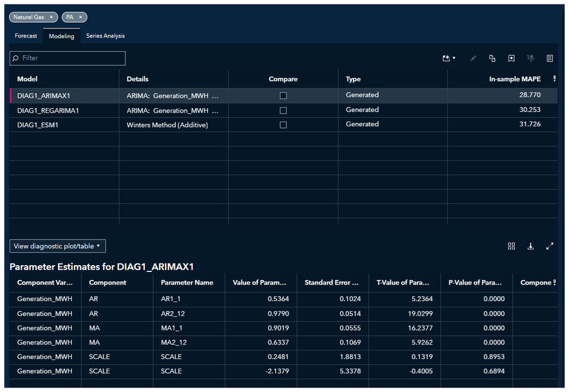Select the Modeling tab
The image size is (569, 392).
[62, 36]
